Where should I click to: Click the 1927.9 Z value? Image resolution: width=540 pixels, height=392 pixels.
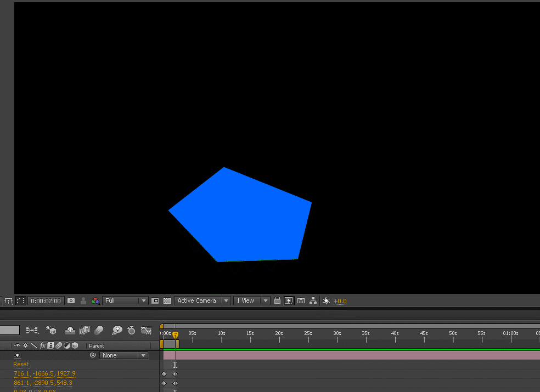66,373
